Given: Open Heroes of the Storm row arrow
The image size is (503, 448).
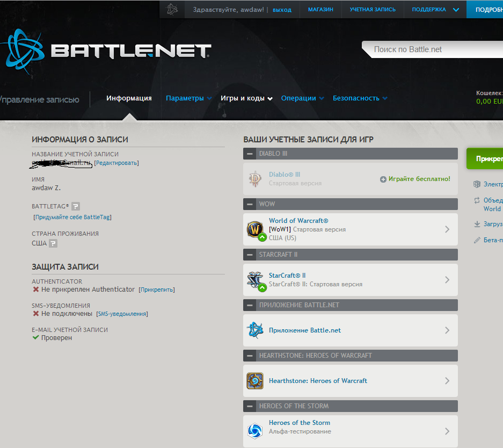Looking at the screenshot, I should tap(447, 431).
